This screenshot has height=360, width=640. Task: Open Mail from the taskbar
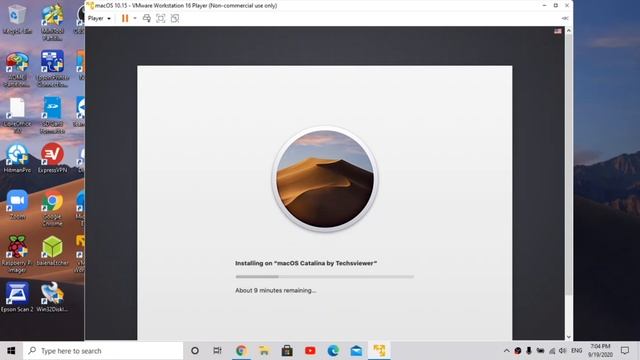[x=356, y=351]
